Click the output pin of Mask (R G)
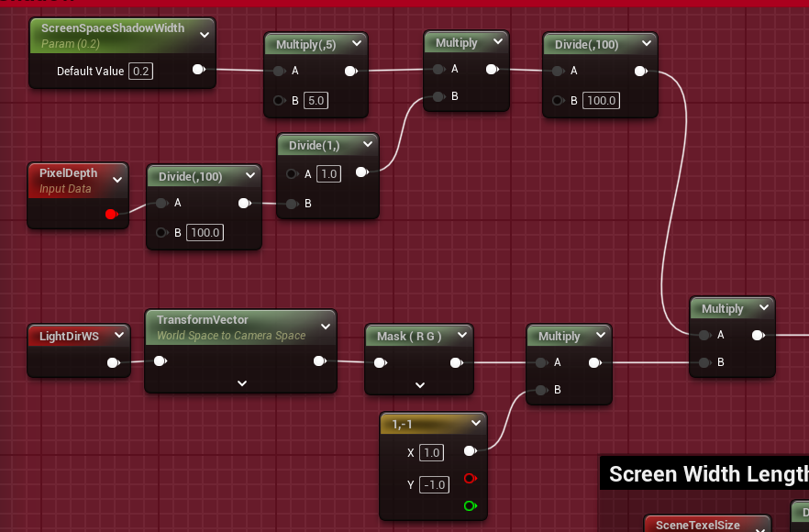 456,363
